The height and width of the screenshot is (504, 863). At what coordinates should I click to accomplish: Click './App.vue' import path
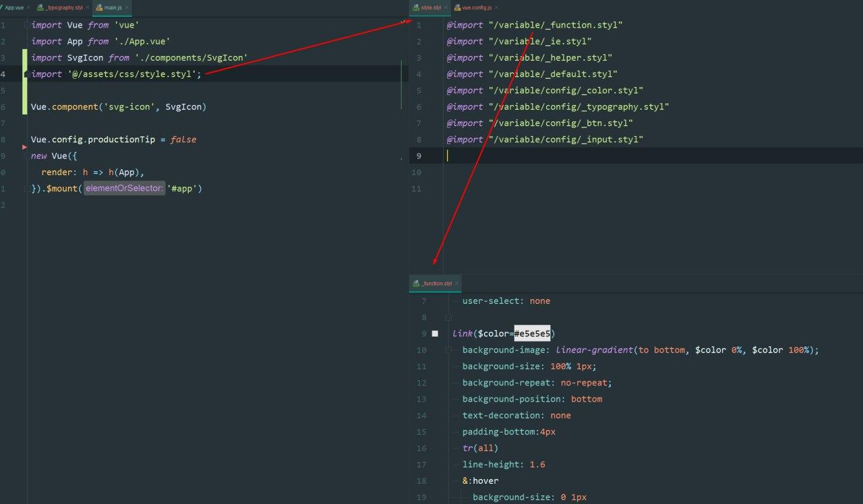tap(142, 41)
